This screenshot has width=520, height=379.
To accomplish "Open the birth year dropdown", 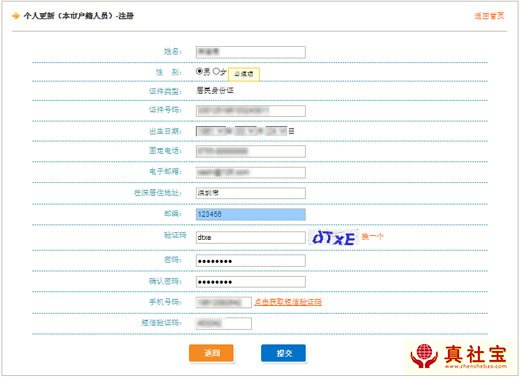I will [211, 131].
